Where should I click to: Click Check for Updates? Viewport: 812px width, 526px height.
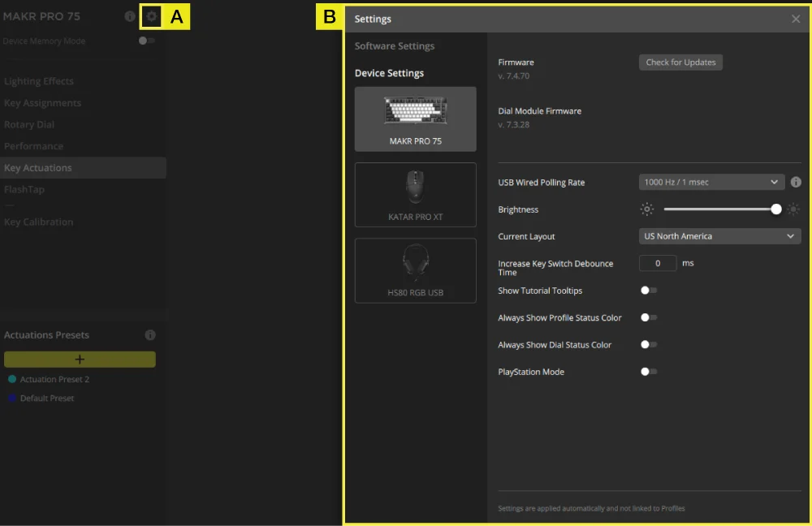(x=680, y=62)
